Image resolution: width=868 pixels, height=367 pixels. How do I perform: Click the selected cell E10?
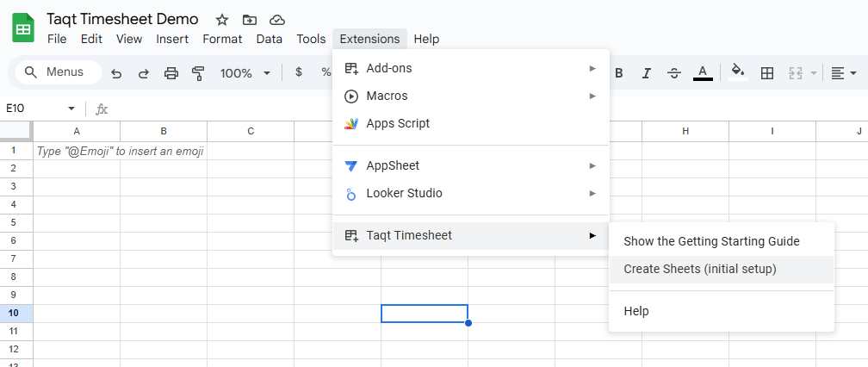click(x=425, y=314)
